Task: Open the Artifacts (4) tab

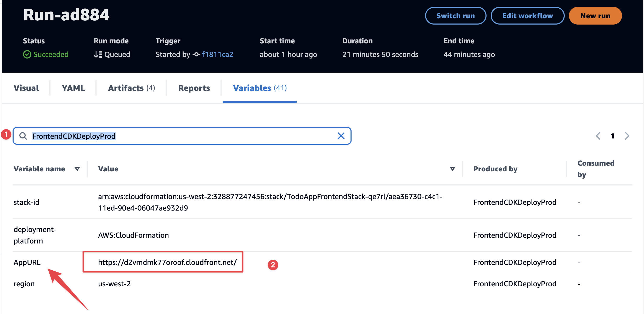Action: click(x=131, y=88)
